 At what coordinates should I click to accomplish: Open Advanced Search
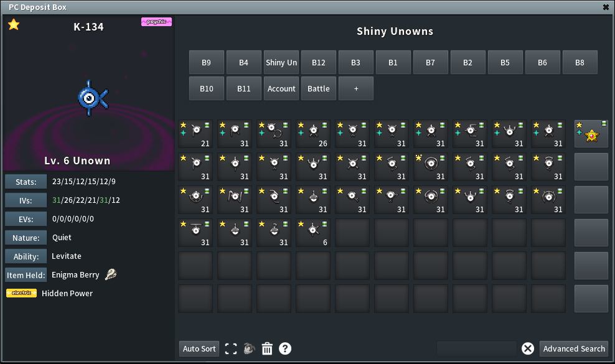point(574,348)
